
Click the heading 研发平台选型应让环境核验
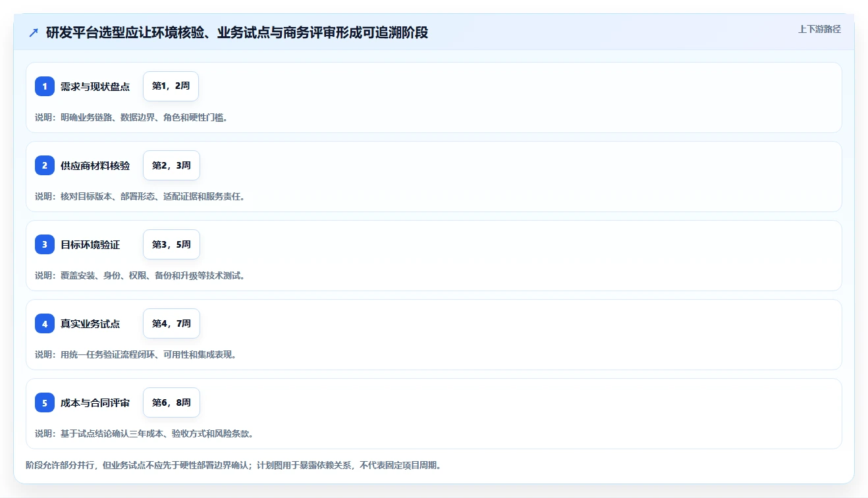point(237,32)
